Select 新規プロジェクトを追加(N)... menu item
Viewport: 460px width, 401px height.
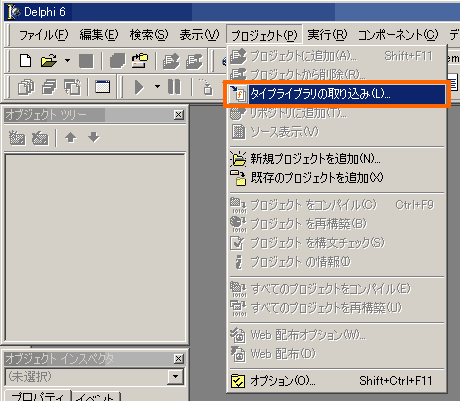(337, 159)
